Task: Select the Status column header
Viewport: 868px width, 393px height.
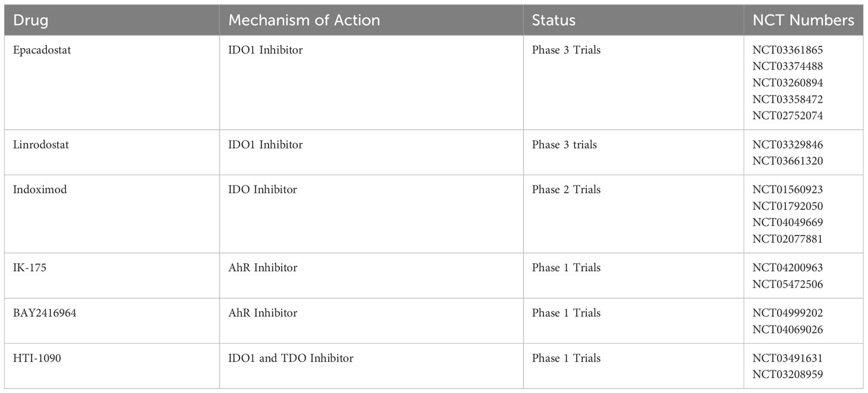Action: click(x=553, y=20)
